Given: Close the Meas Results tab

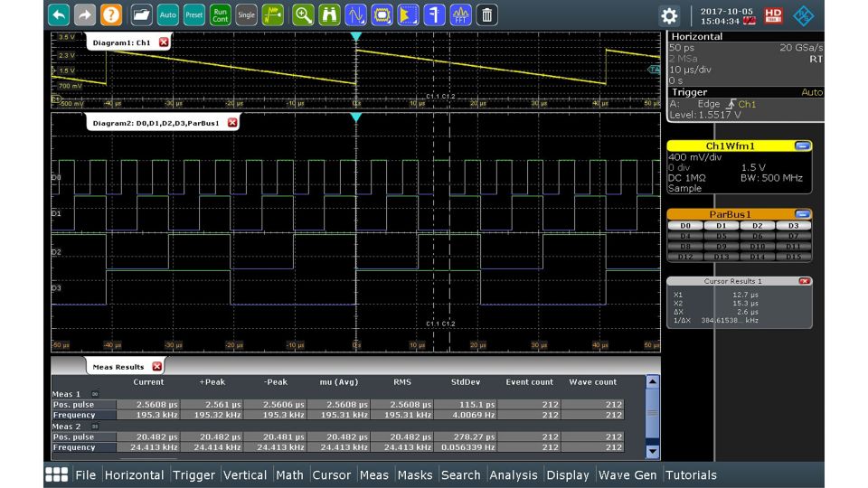Looking at the screenshot, I should (x=157, y=366).
